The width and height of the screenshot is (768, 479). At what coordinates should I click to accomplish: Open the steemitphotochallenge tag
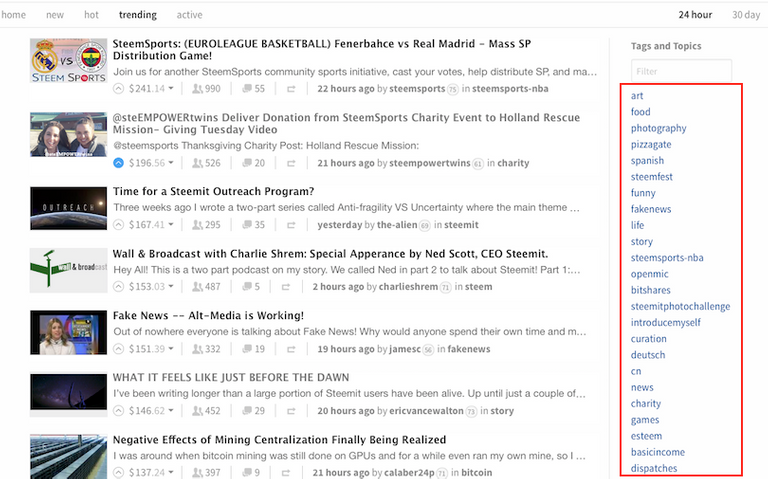coord(680,307)
